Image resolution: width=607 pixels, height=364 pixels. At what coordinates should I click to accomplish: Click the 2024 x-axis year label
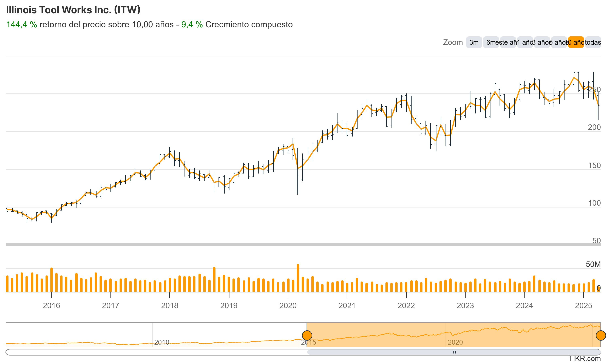524,305
